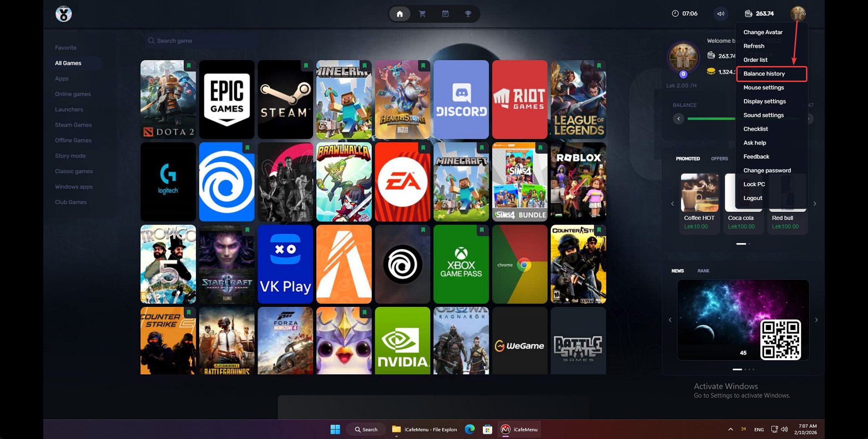
Task: Launch Roblox game tile
Action: [579, 182]
